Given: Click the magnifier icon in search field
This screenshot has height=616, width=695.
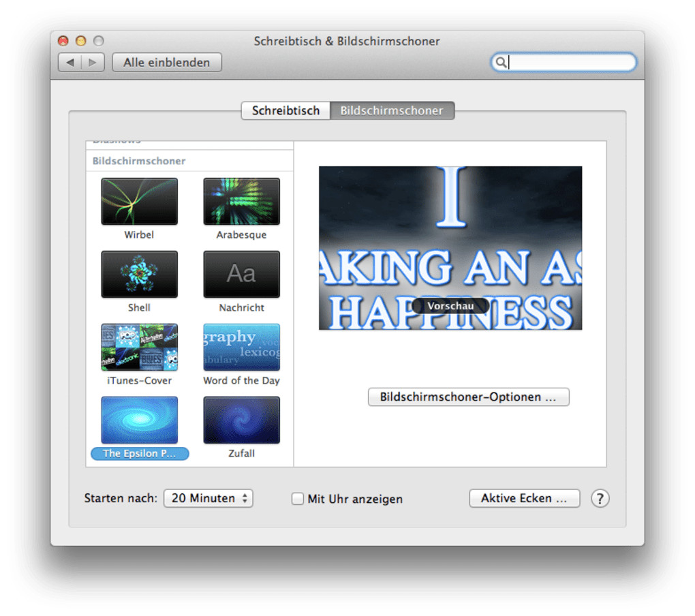Looking at the screenshot, I should pos(500,62).
